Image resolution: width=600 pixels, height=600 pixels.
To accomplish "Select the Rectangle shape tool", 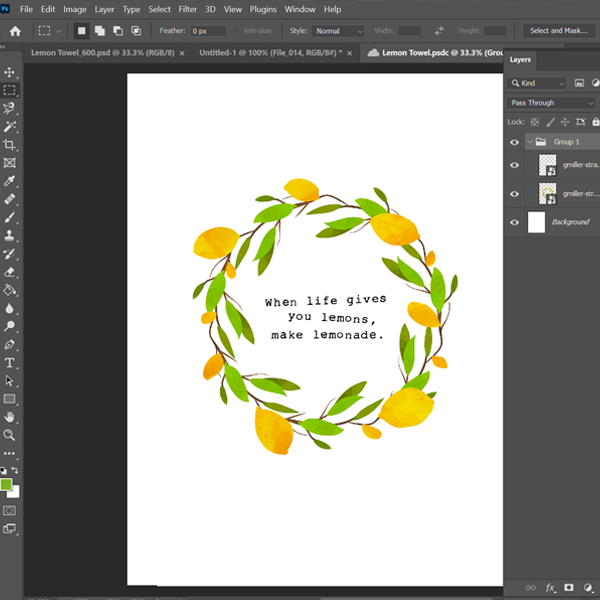I will [x=10, y=399].
